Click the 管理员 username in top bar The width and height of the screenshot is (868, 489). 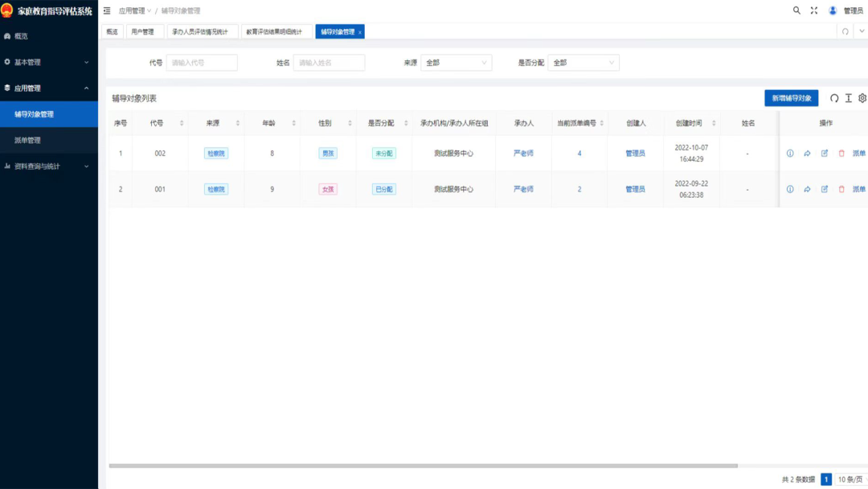pos(853,10)
